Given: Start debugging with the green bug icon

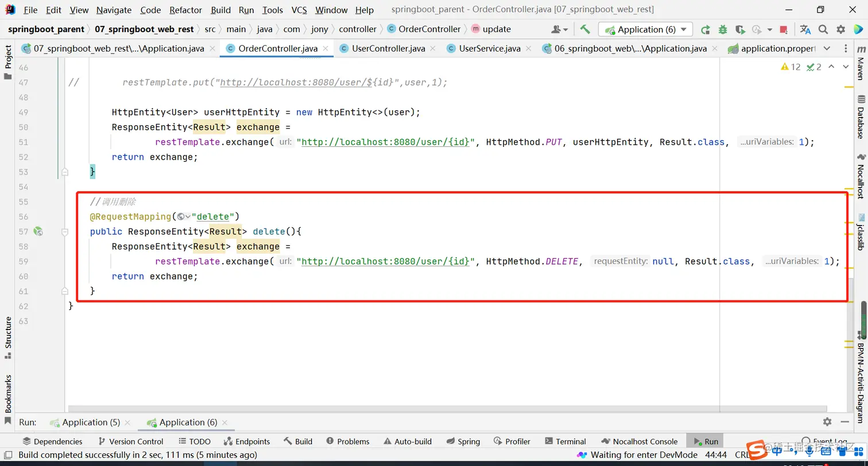Looking at the screenshot, I should coord(723,29).
